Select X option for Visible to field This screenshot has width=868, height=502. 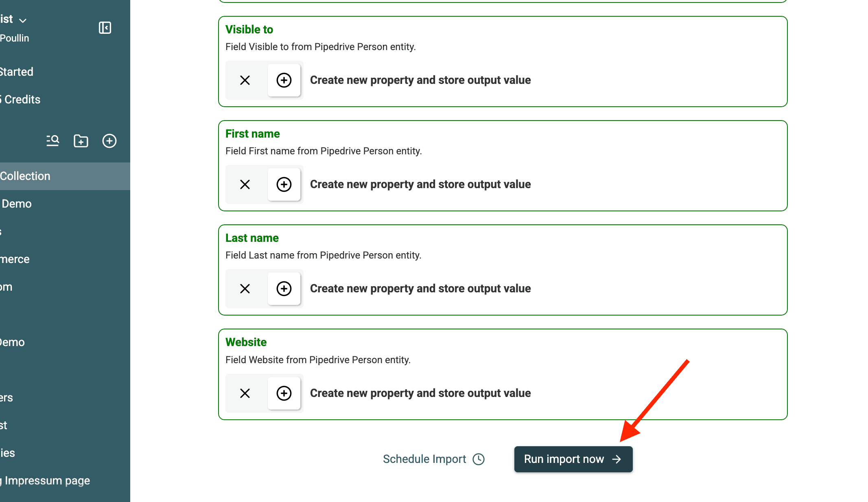[x=245, y=80]
